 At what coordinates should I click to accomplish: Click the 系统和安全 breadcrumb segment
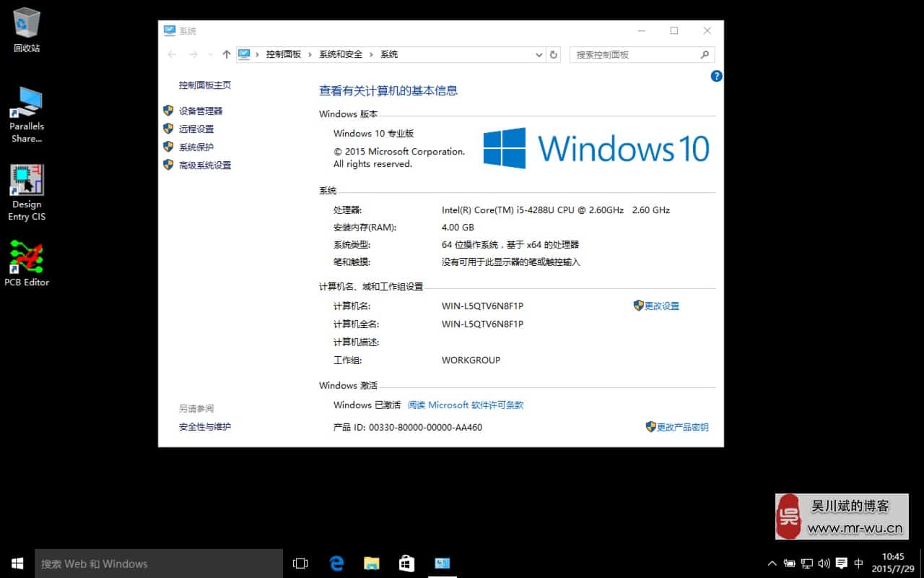[x=341, y=54]
